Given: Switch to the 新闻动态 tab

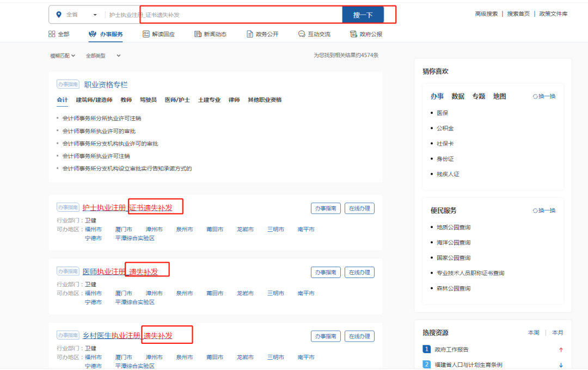Looking at the screenshot, I should (210, 34).
